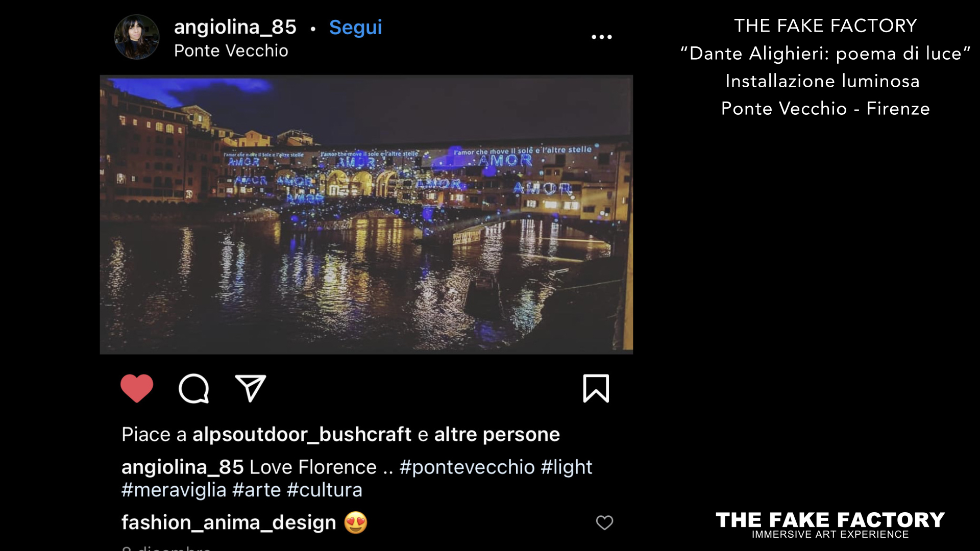View the Ponte Vecchio projection photo
The image size is (980, 551).
click(x=366, y=215)
